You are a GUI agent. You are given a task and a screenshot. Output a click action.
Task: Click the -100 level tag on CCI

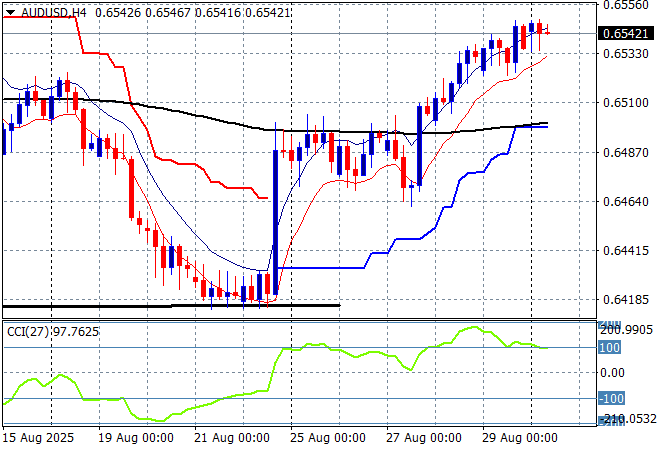tap(610, 398)
